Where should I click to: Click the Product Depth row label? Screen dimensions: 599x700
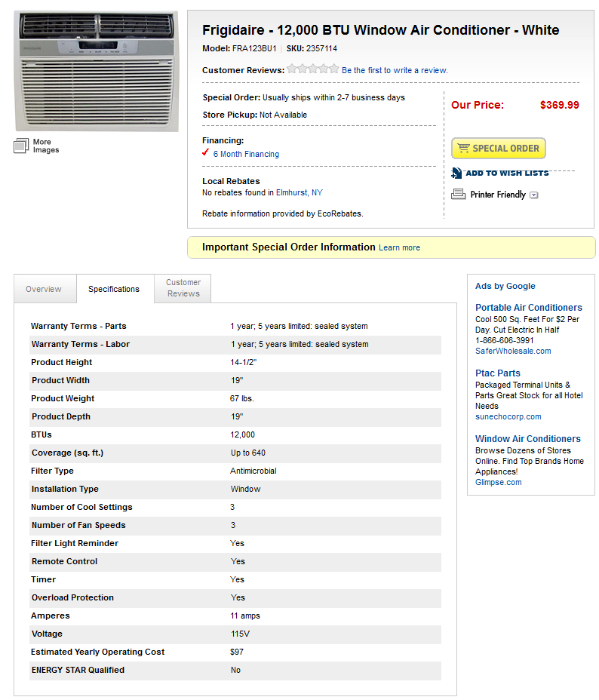pyautogui.click(x=61, y=416)
